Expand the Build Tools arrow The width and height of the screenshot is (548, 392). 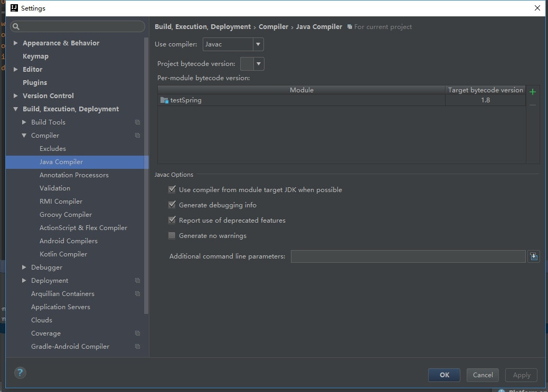(24, 122)
